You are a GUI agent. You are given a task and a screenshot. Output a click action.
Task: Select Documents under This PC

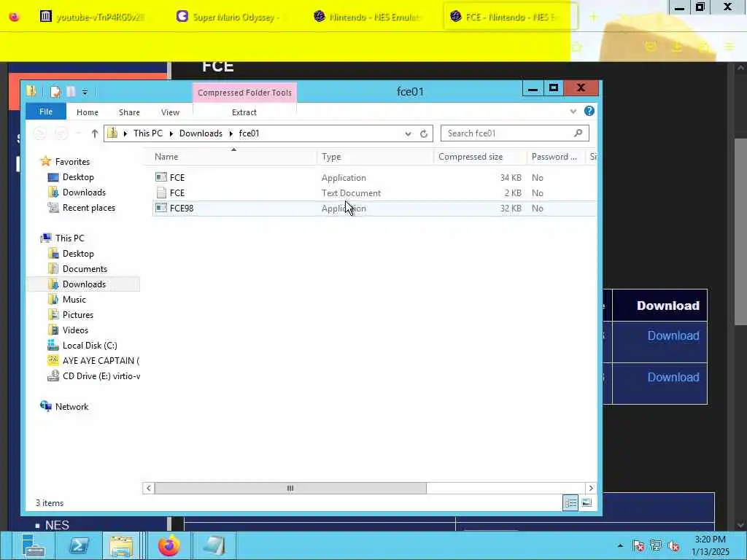point(77,269)
